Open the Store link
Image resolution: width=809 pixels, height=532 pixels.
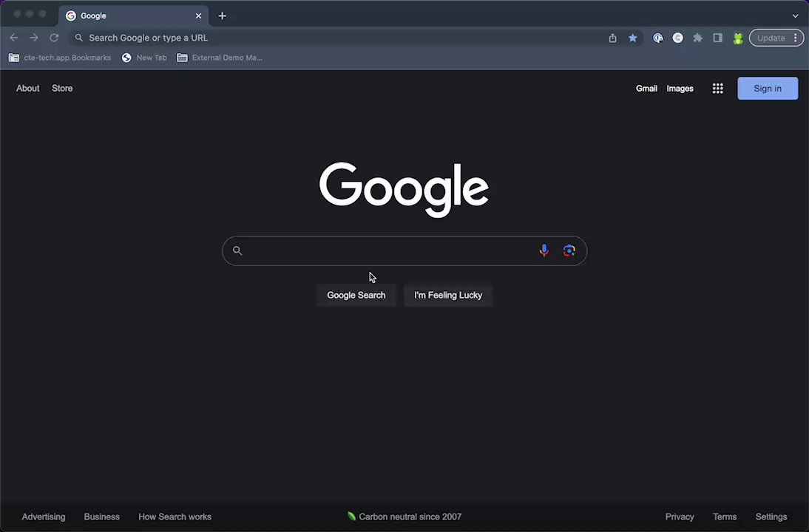point(62,88)
